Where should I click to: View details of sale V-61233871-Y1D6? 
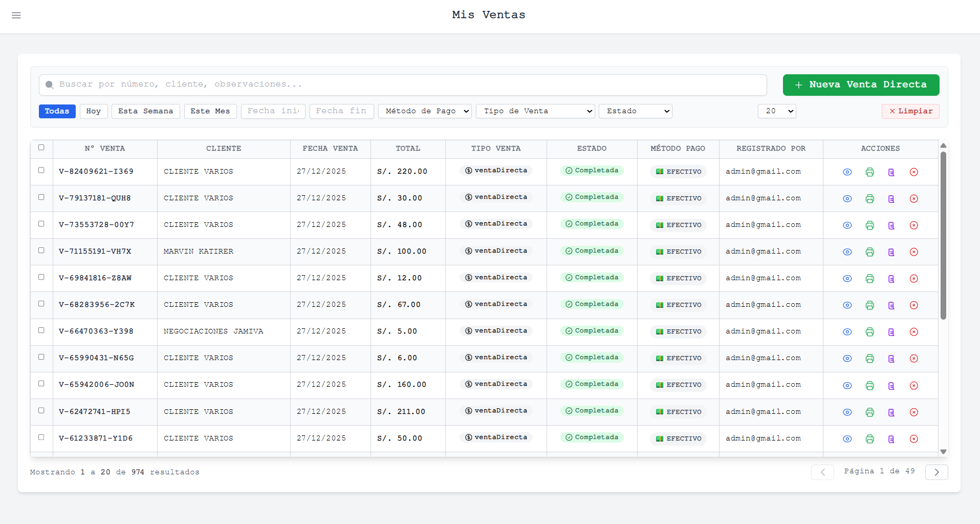tap(847, 439)
